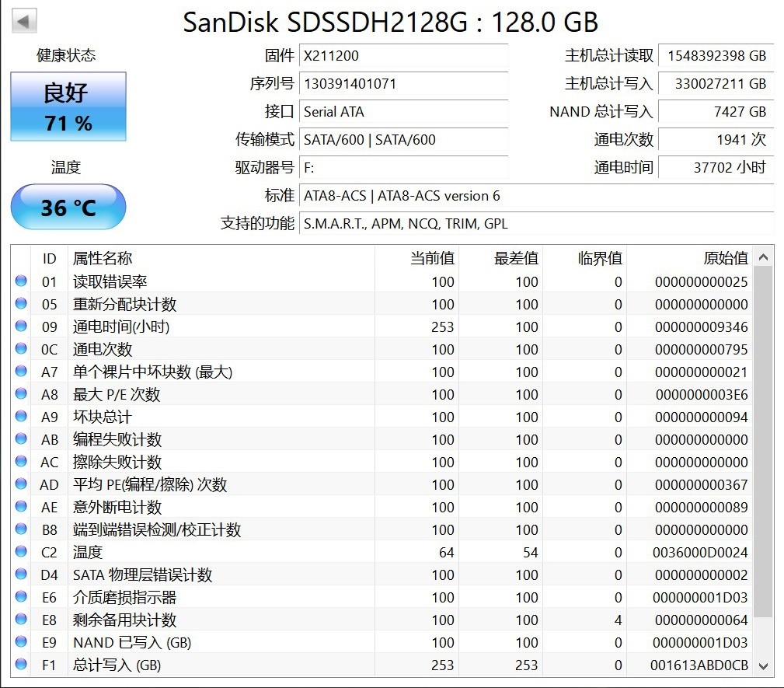Click the 通电时间 37702 小时 field
Viewport: 784px width, 688px height.
[x=715, y=167]
